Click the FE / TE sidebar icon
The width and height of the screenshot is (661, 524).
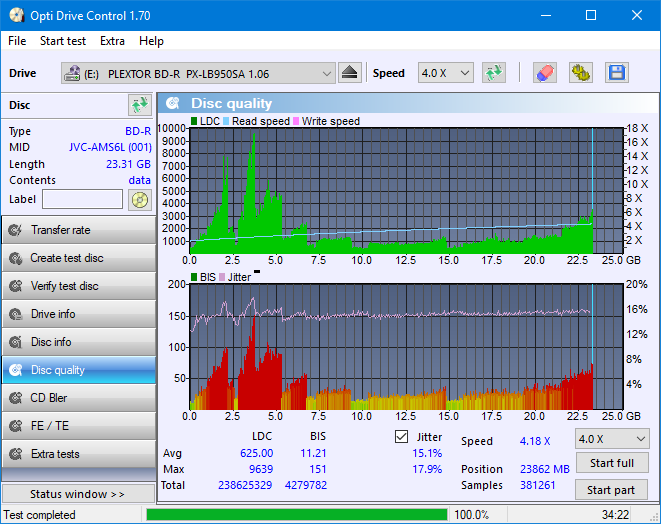pos(16,426)
